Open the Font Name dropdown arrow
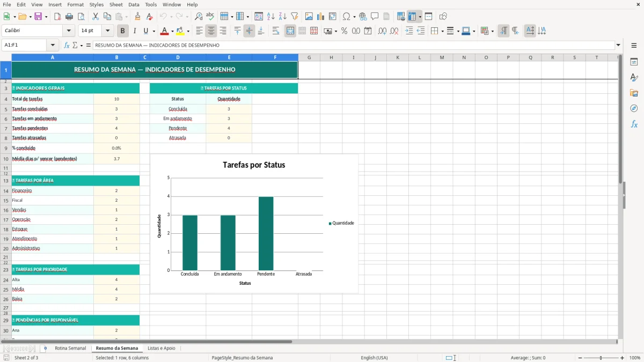The width and height of the screenshot is (644, 362). pos(68,31)
